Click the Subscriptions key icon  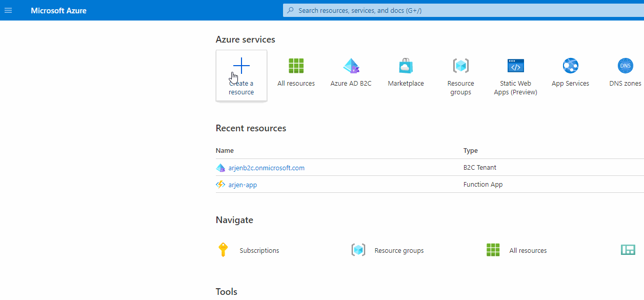click(223, 250)
